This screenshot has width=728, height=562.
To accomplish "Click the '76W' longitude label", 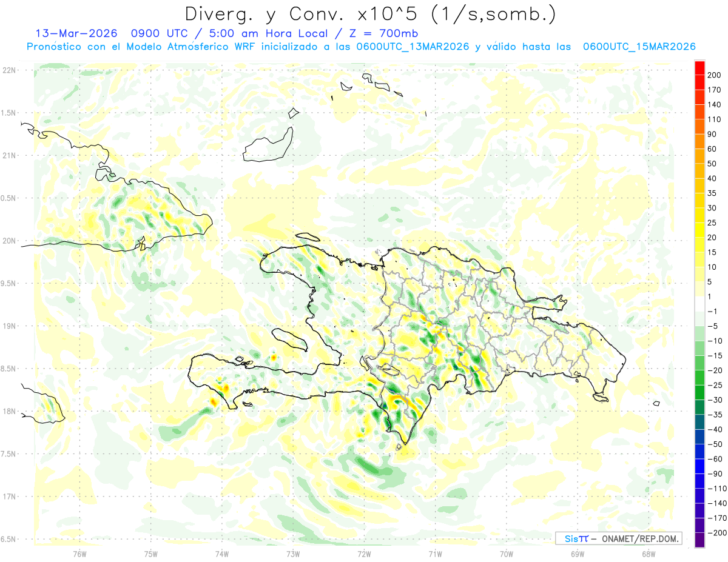I will tap(79, 554).
